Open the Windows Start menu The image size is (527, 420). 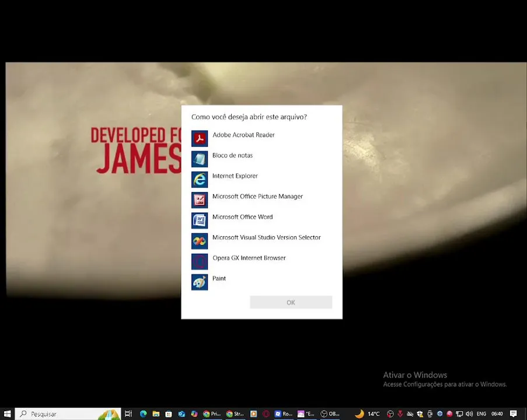[x=7, y=414]
